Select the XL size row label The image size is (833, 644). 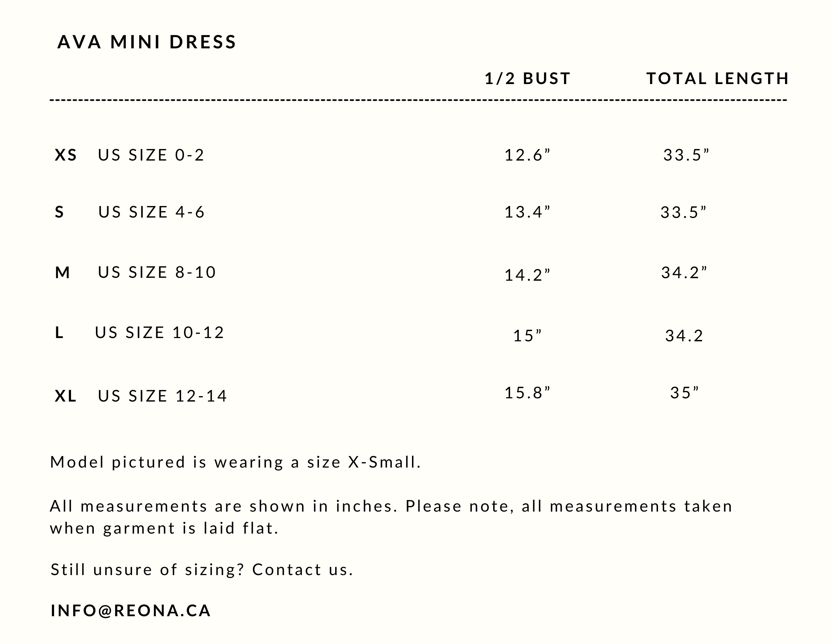click(66, 396)
